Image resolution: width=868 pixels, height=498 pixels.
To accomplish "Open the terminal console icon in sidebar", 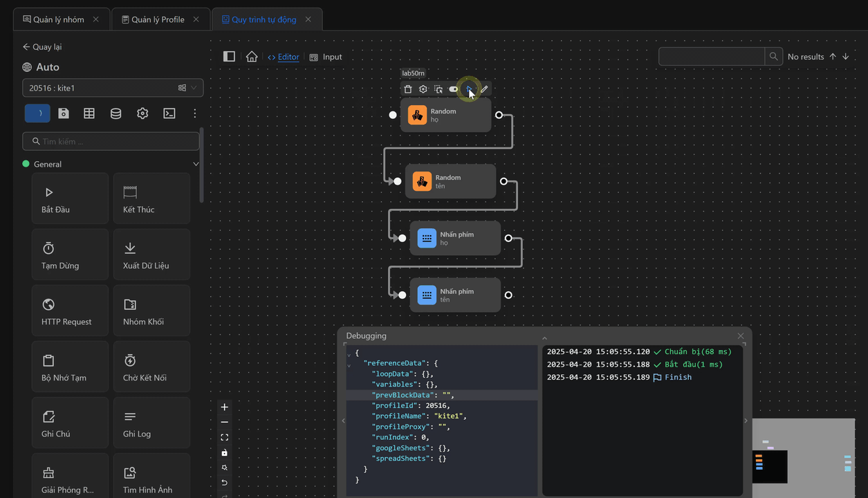I will point(169,113).
